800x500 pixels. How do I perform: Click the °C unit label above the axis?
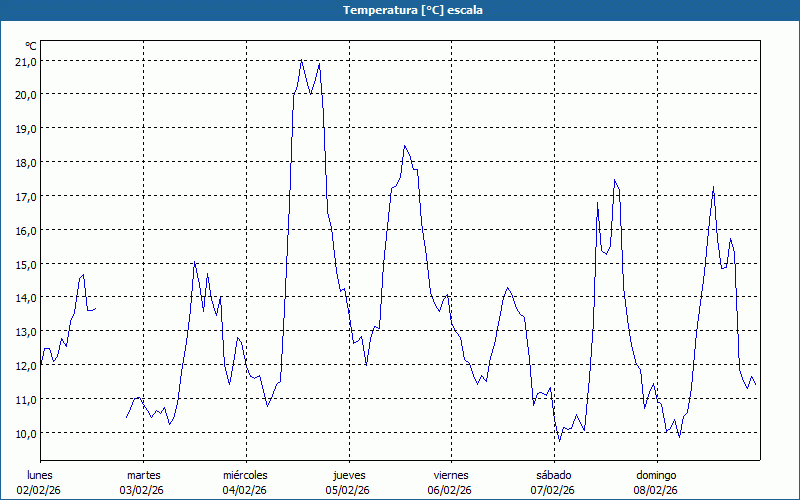pos(31,46)
